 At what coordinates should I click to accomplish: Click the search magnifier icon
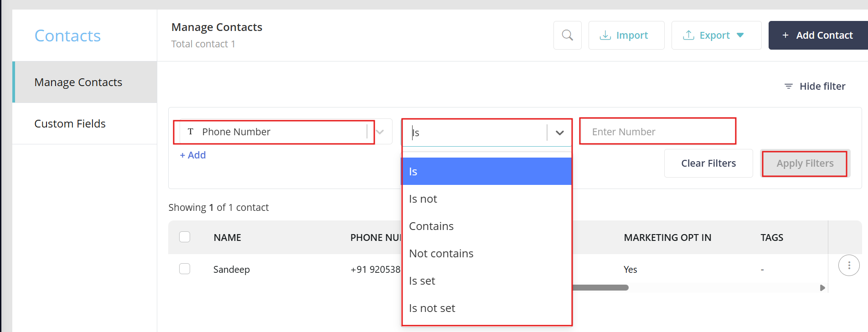tap(567, 35)
